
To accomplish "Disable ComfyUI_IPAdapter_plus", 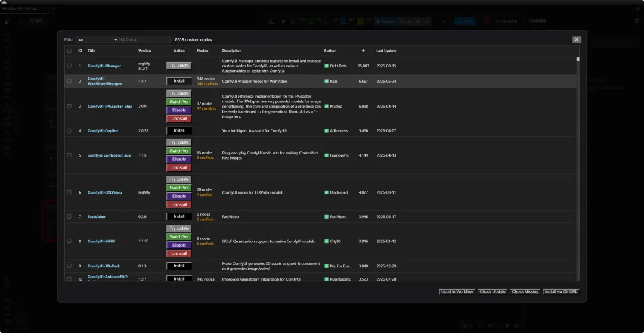I will pyautogui.click(x=179, y=110).
